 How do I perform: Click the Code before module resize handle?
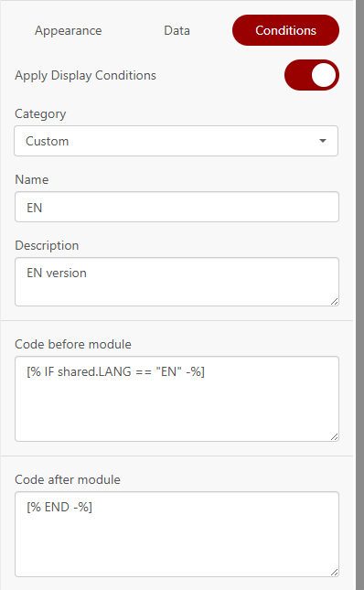click(x=335, y=437)
